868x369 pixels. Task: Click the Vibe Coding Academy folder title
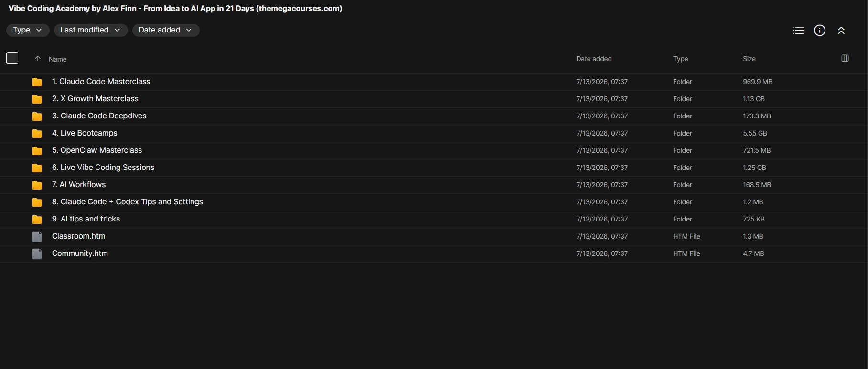pyautogui.click(x=175, y=8)
